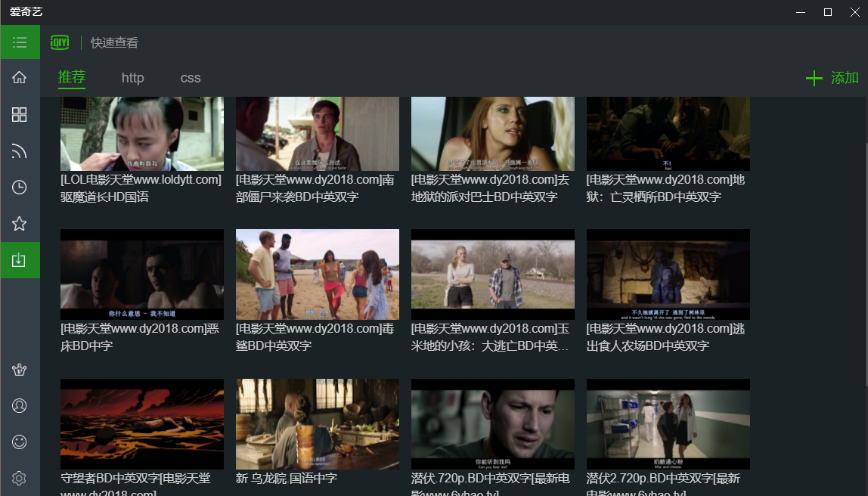This screenshot has width=868, height=496.
Task: Click the title 守望者BD中英双字
Action: coord(135,483)
